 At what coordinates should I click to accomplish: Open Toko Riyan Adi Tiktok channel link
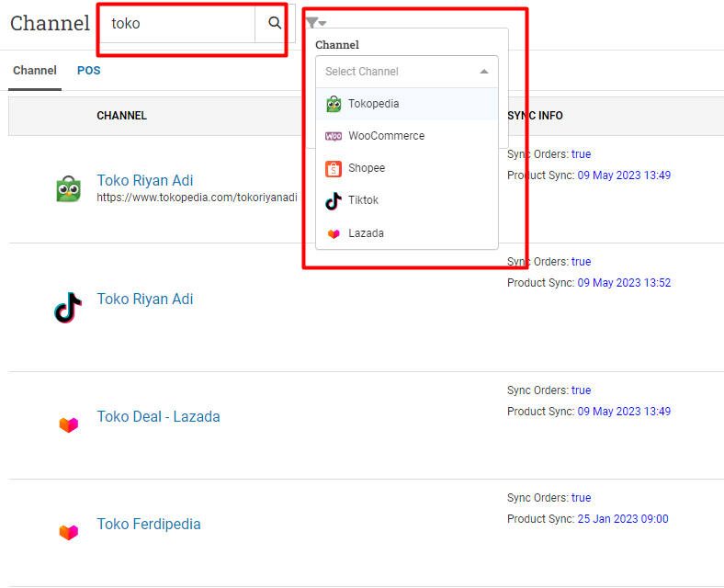(144, 300)
